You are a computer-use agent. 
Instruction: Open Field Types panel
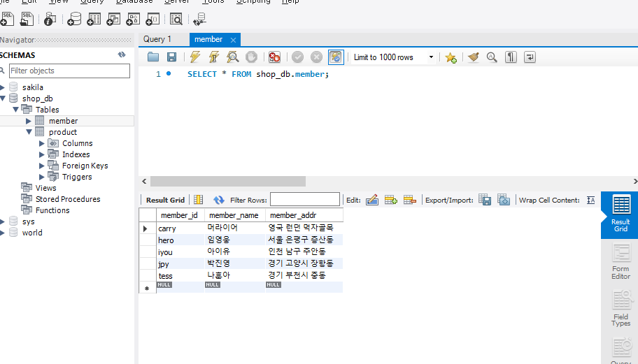(x=620, y=308)
